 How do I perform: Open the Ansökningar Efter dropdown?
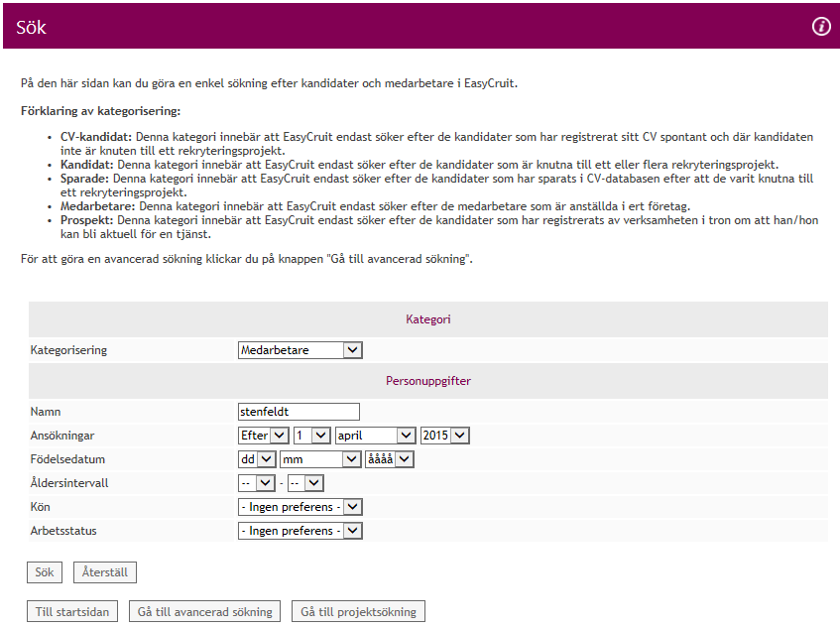pyautogui.click(x=264, y=436)
